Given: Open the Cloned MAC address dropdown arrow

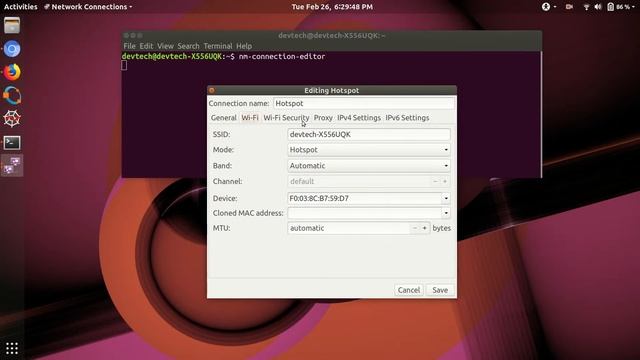Looking at the screenshot, I should pos(446,213).
